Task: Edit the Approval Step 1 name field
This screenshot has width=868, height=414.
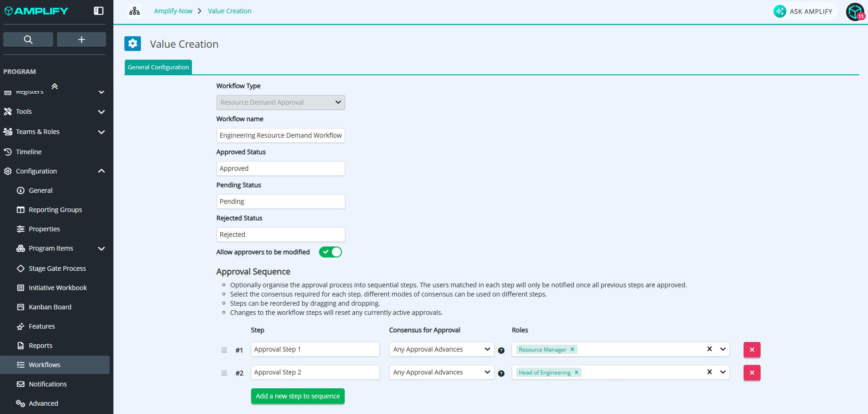Action: [x=315, y=349]
